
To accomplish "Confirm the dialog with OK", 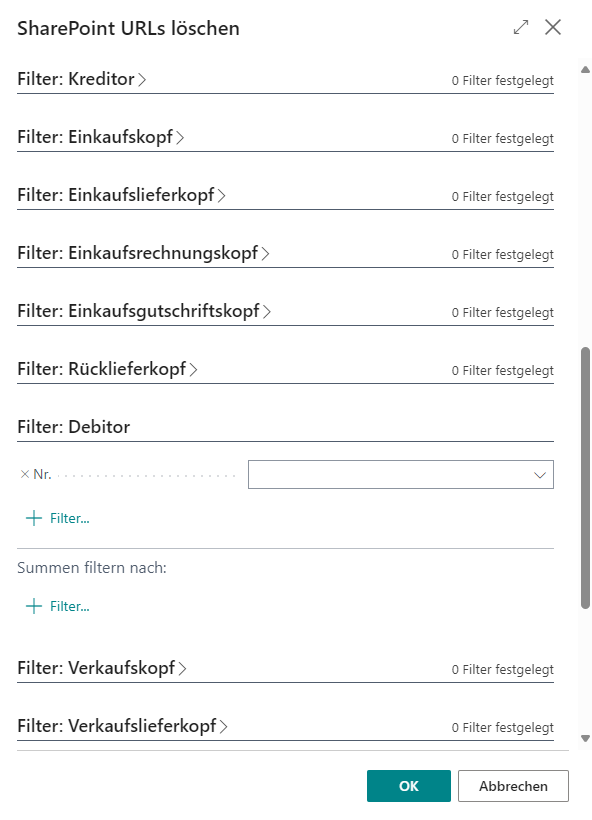I will click(408, 786).
